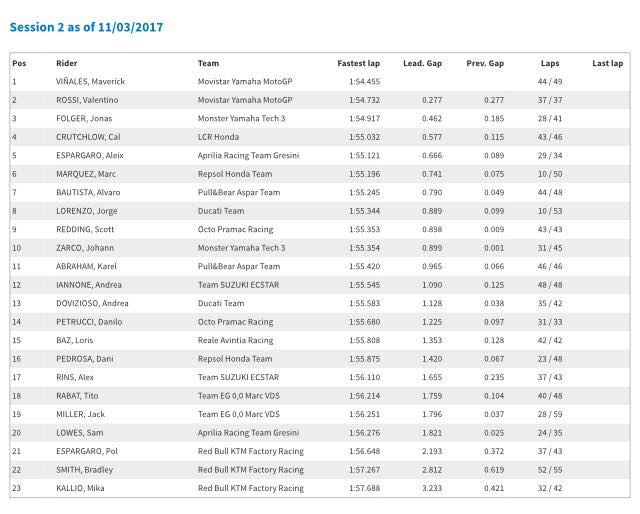Click KALLIO, Mika in the last row
The image size is (640, 514).
coord(80,488)
